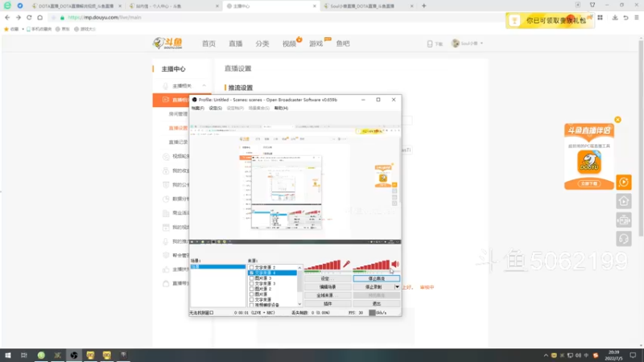
Task: Open 鱼吧 in Douyu navigation
Action: point(343,43)
